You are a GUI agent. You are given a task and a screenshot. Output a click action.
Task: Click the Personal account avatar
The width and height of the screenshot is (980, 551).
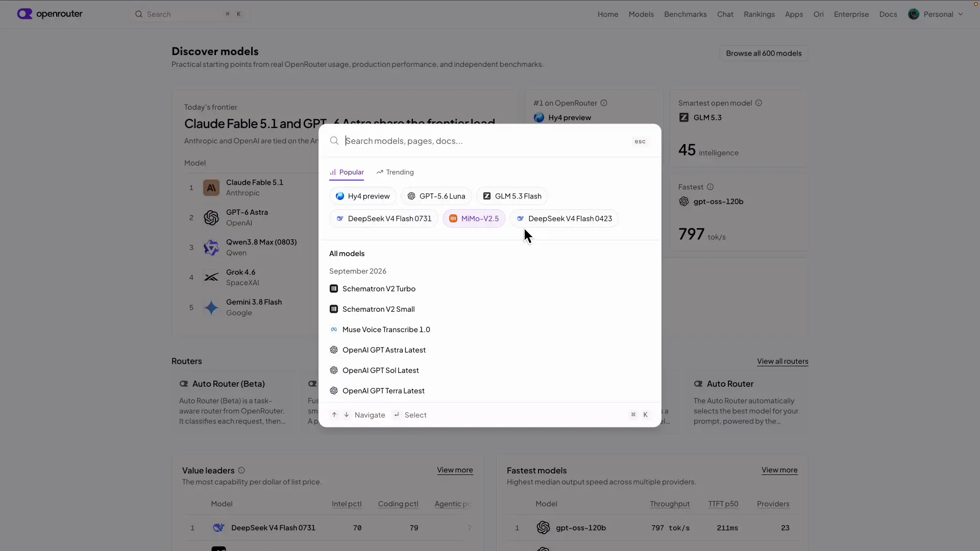pyautogui.click(x=914, y=14)
